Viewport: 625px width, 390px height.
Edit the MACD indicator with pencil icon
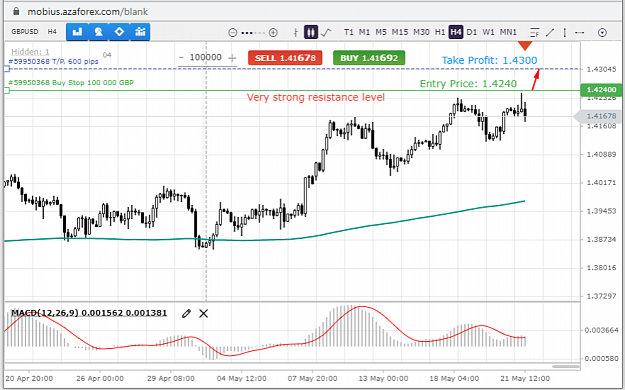tap(186, 313)
